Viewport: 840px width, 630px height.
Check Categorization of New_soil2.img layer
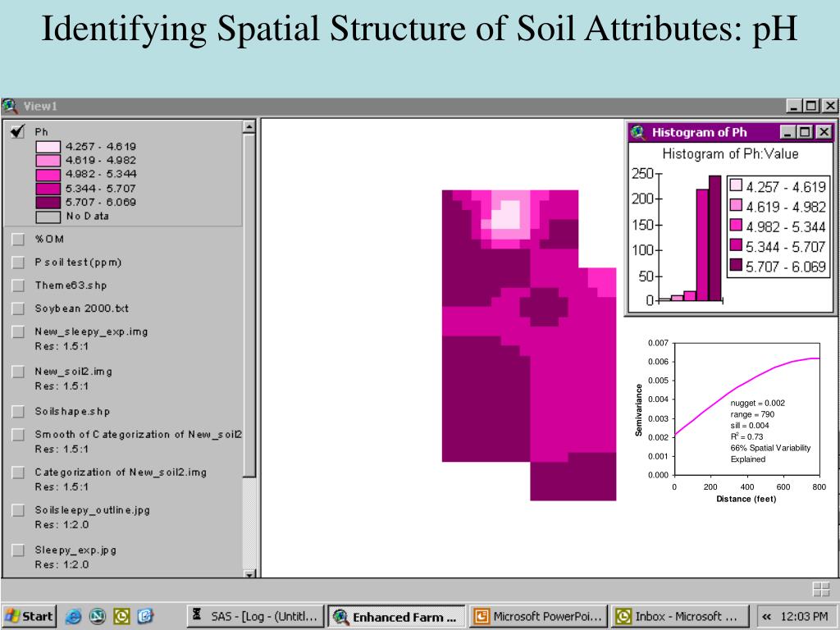(x=18, y=472)
